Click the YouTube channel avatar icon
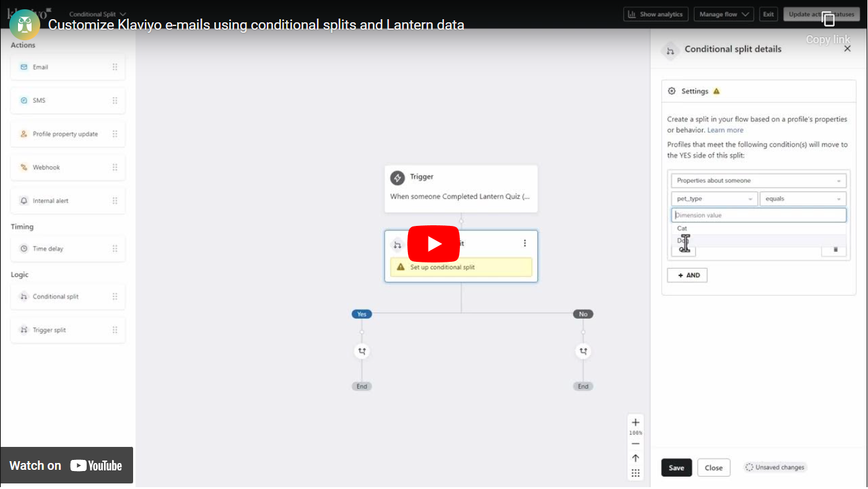The width and height of the screenshot is (868, 489). [x=25, y=25]
